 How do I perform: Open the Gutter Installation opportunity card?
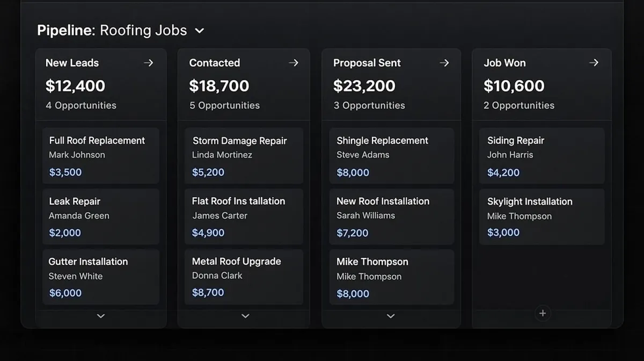tap(101, 277)
